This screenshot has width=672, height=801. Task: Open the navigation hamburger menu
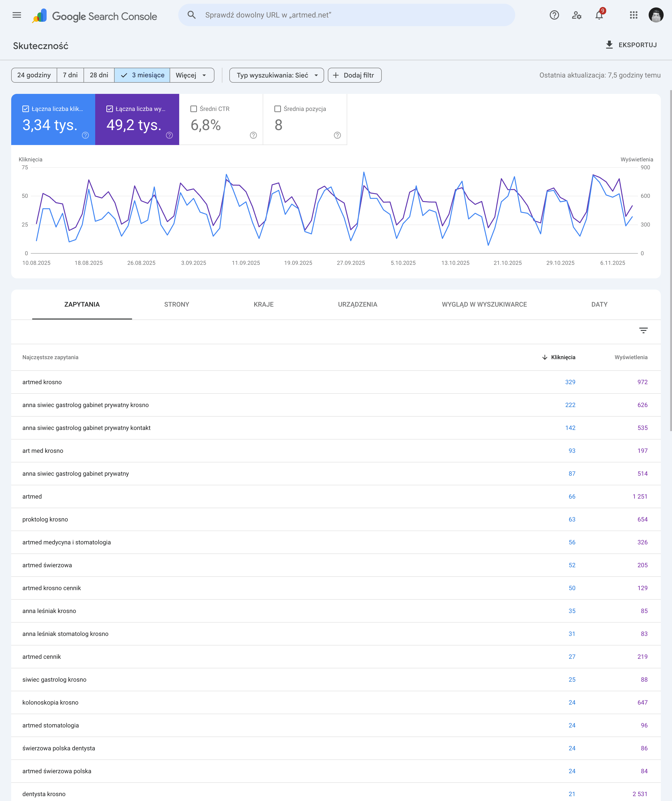click(17, 15)
